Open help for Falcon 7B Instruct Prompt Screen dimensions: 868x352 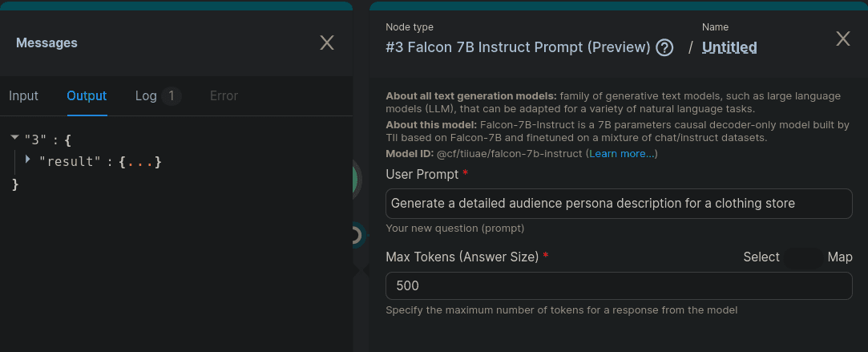click(664, 47)
